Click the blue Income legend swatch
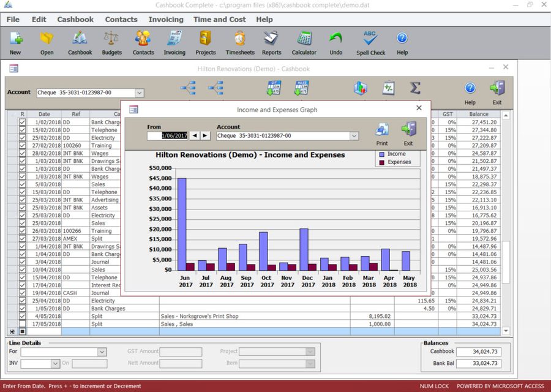The image size is (551, 392). click(381, 154)
